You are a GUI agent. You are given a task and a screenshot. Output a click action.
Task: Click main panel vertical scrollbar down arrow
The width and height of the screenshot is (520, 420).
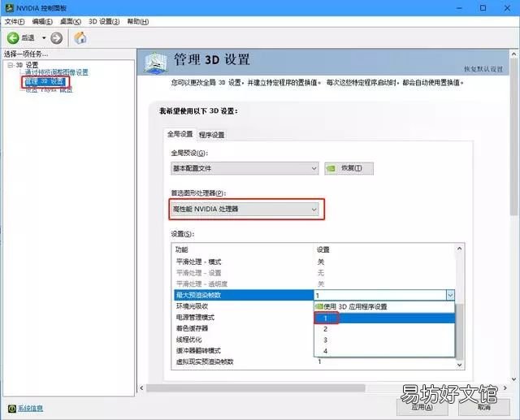coord(514,379)
